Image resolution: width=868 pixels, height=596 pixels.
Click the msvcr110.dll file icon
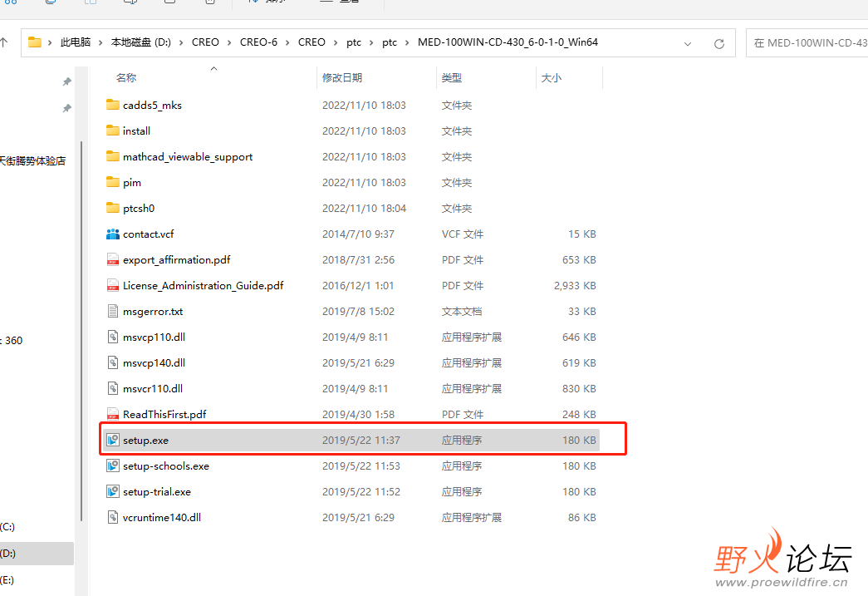(x=113, y=388)
